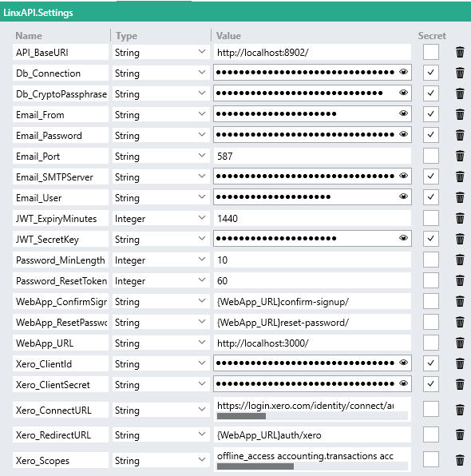Image resolution: width=471 pixels, height=476 pixels.
Task: Show the Xero_ClientSecret hidden value
Action: point(403,383)
